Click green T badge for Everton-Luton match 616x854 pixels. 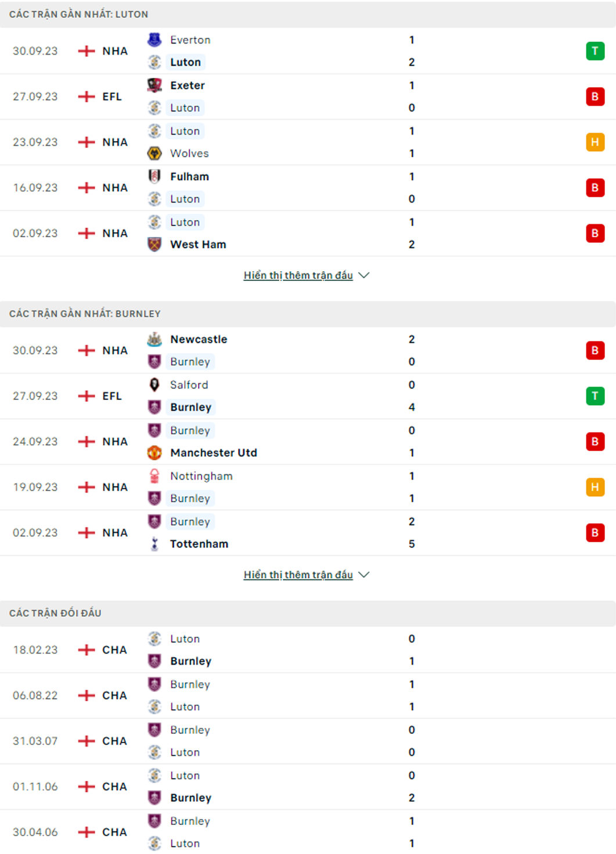click(x=595, y=51)
